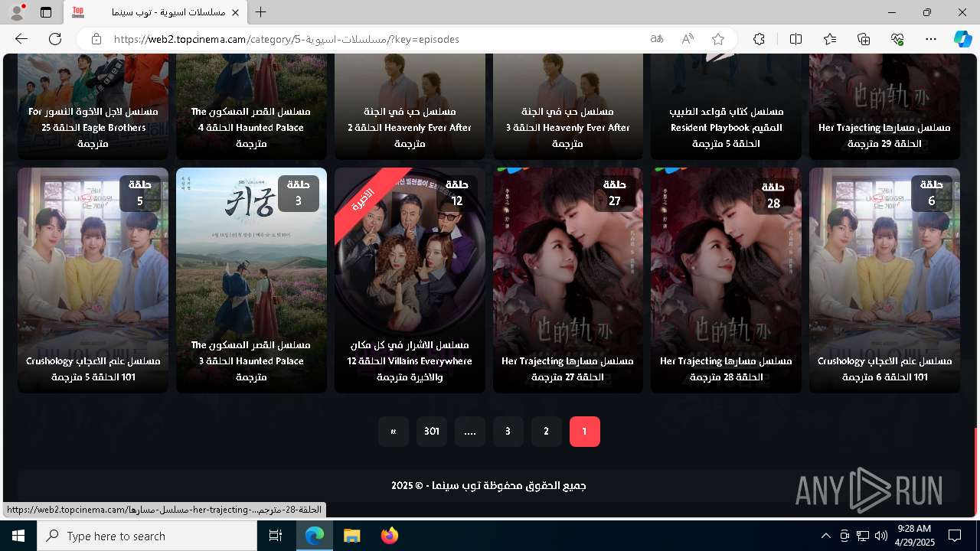Open the translate page icon
The width and height of the screenshot is (980, 551).
coord(657,39)
